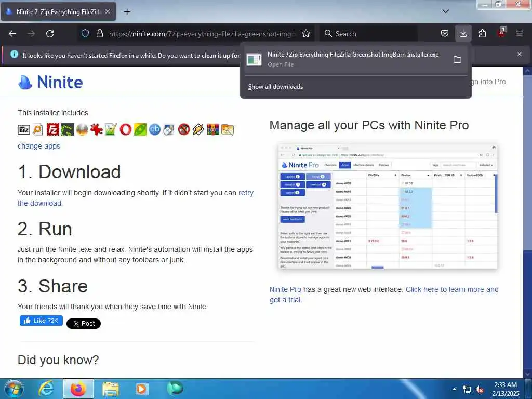Viewport: 532px width, 399px height.
Task: Click the IrfanView red splat icon
Action: [96, 129]
